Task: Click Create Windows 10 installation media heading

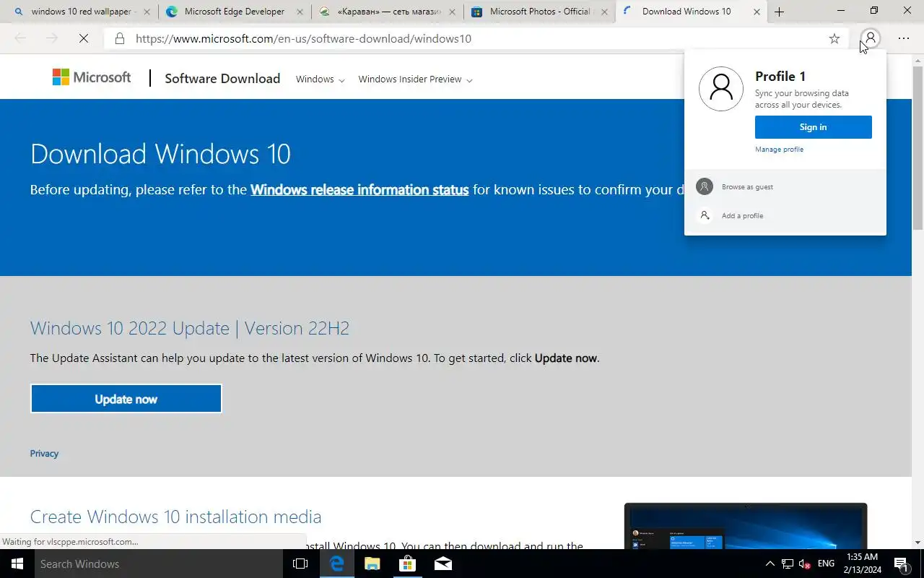Action: pos(175,517)
